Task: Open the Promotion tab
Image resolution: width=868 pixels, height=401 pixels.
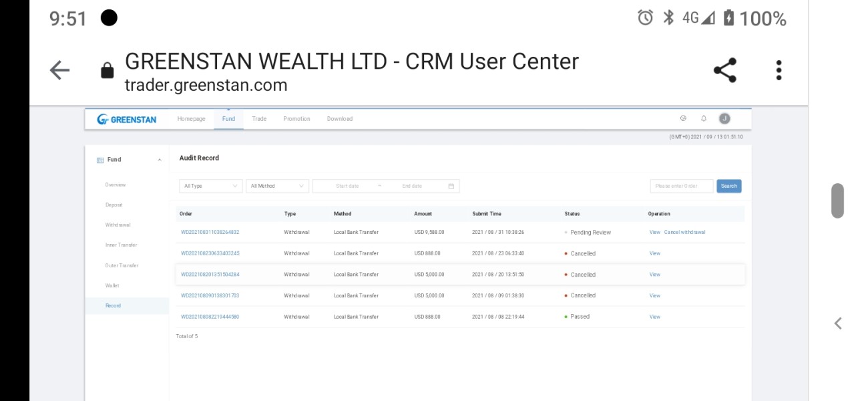Action: tap(296, 119)
